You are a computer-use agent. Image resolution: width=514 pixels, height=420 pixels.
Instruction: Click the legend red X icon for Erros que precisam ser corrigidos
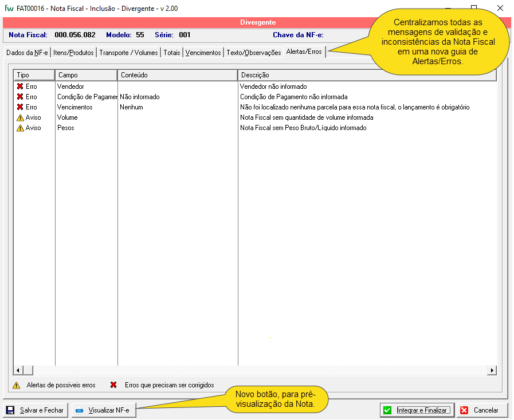[x=113, y=385]
